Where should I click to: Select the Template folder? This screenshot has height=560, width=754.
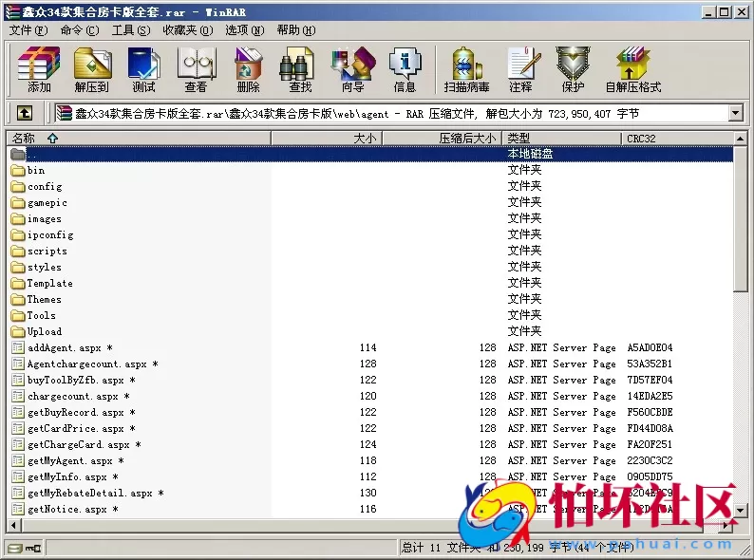(x=42, y=283)
